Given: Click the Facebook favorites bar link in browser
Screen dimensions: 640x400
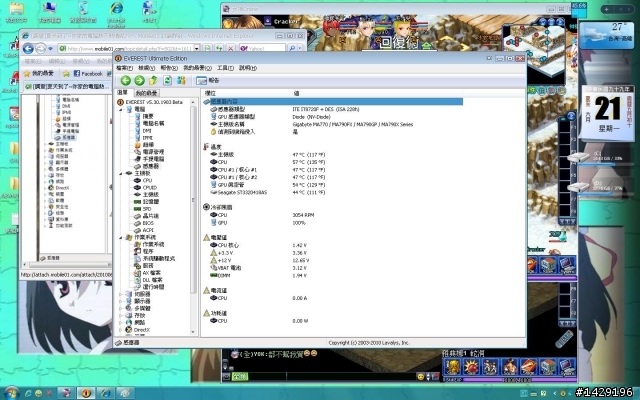Looking at the screenshot, I should [x=87, y=73].
